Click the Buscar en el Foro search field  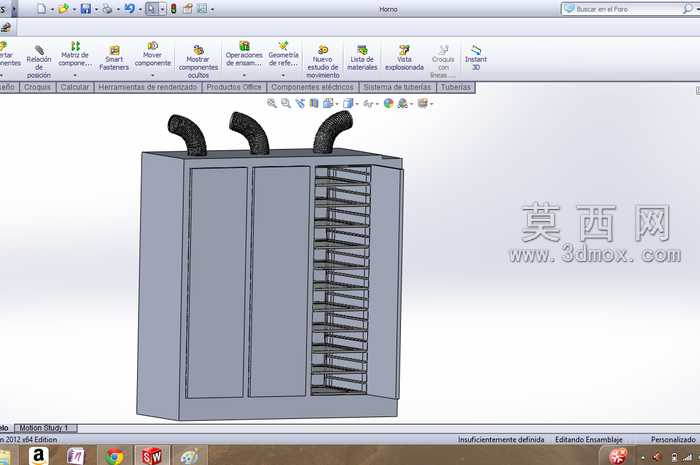coord(627,9)
